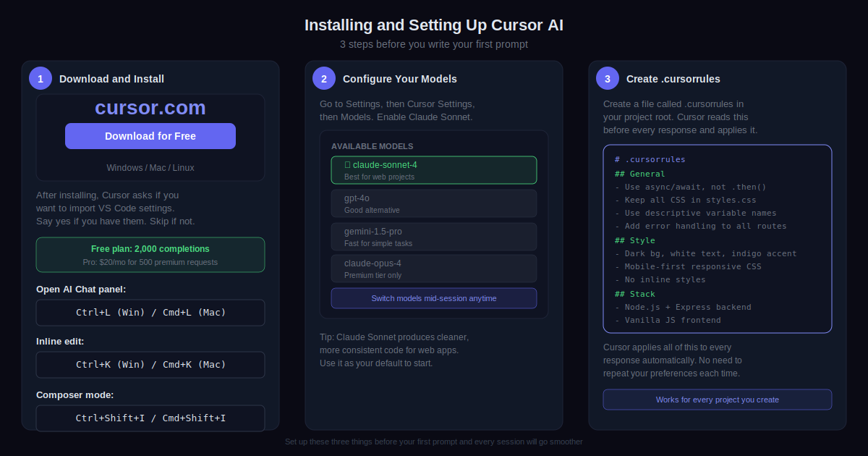Select the claude-sonnet-4 model

coord(434,170)
